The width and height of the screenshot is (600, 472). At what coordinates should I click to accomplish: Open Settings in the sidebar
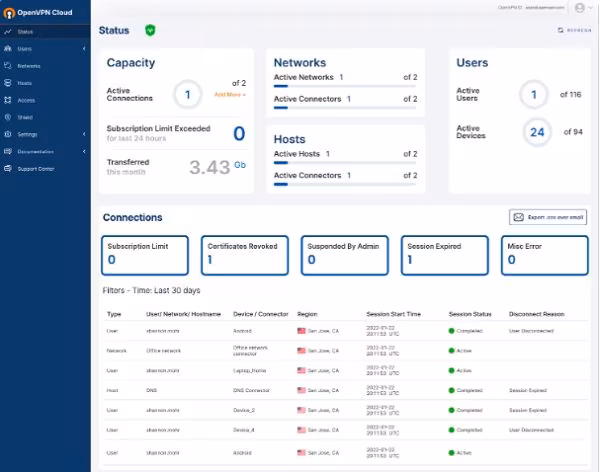tap(45, 134)
